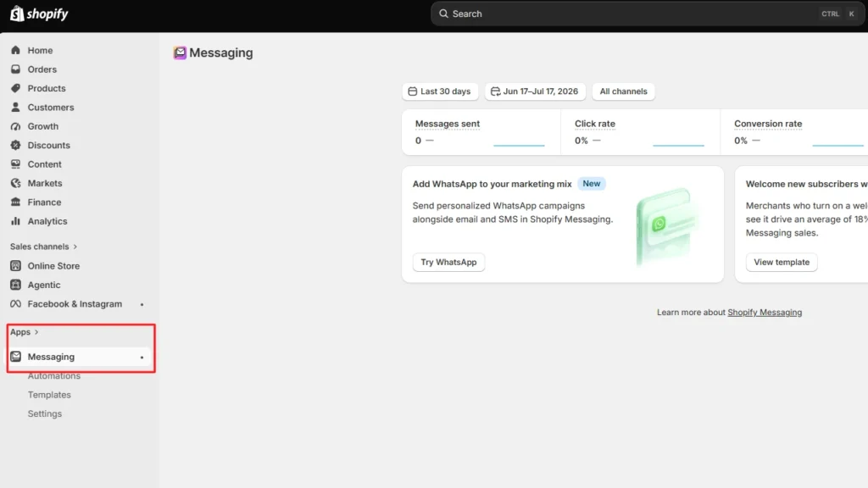Screen dimensions: 868x488
Task: Click the Conversion rate metric card
Action: 794,132
